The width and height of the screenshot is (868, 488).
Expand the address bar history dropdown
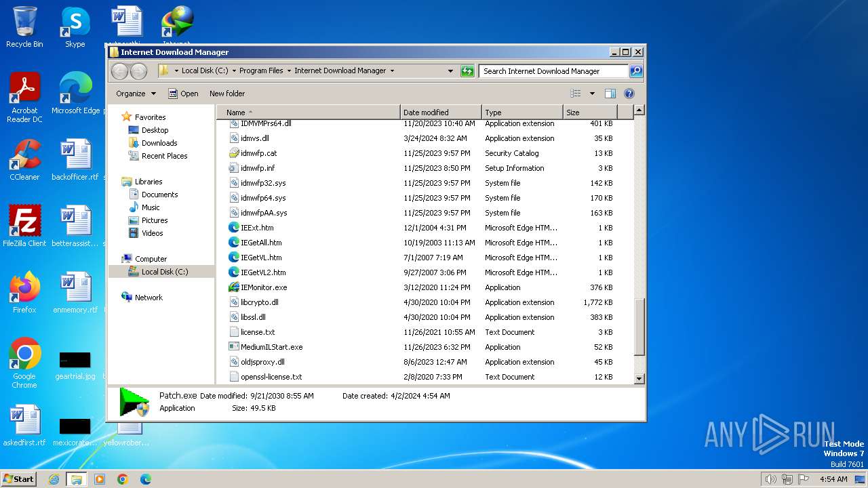pyautogui.click(x=450, y=70)
